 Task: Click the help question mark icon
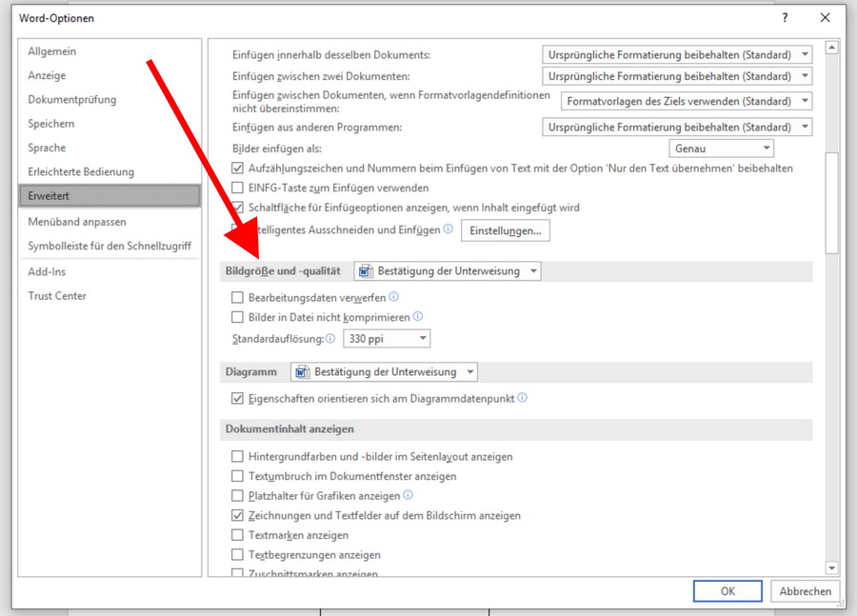pos(785,17)
